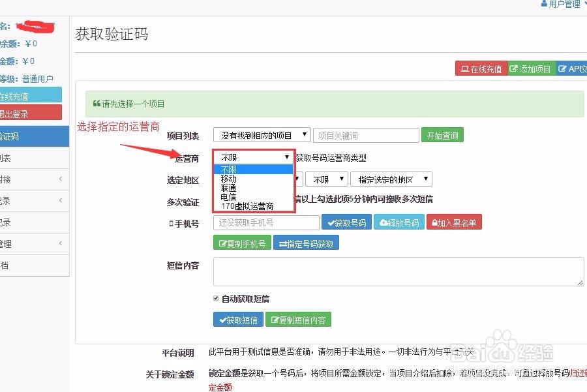587x392 pixels.
Task: Click the 项目关键词 input field
Action: tap(365, 135)
